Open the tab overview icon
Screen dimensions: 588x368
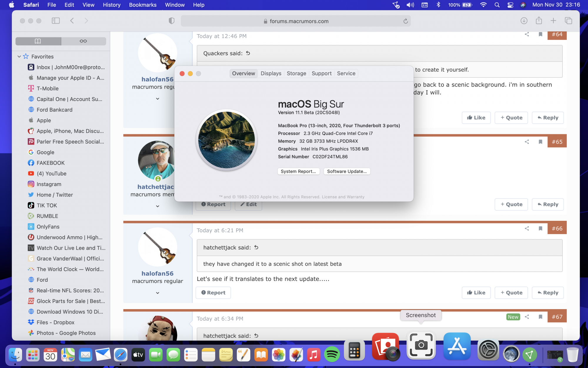[x=568, y=21]
